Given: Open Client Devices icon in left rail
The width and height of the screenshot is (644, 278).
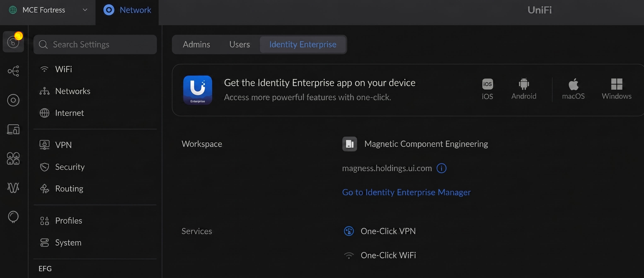Looking at the screenshot, I should pos(13,129).
